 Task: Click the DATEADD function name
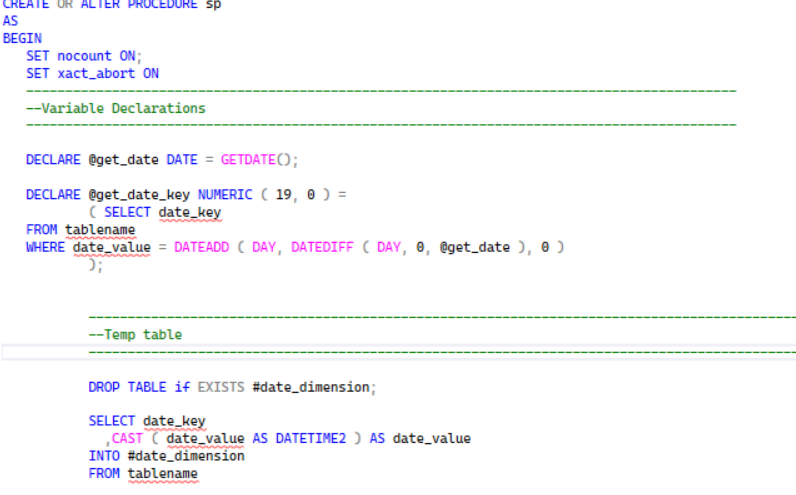coord(201,247)
